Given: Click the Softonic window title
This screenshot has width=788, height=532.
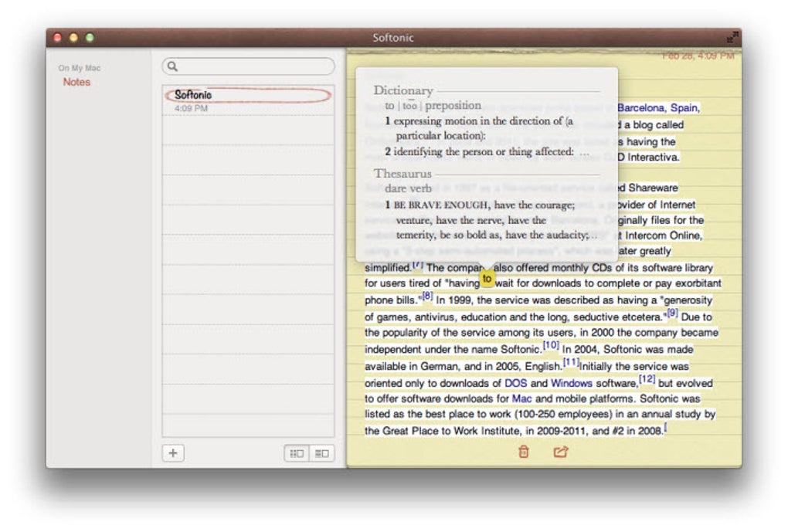Looking at the screenshot, I should (393, 38).
